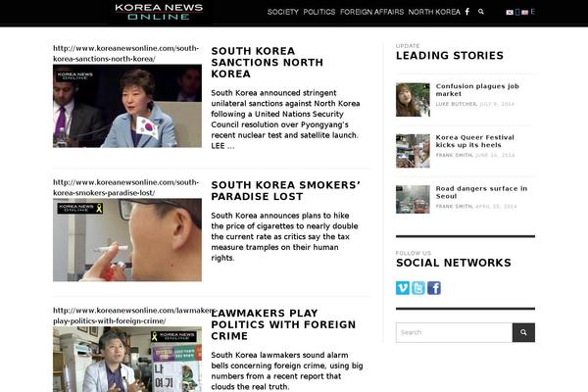This screenshot has height=392, width=588.
Task: Open Road dangers in Seoul thumbnail
Action: pyautogui.click(x=413, y=199)
